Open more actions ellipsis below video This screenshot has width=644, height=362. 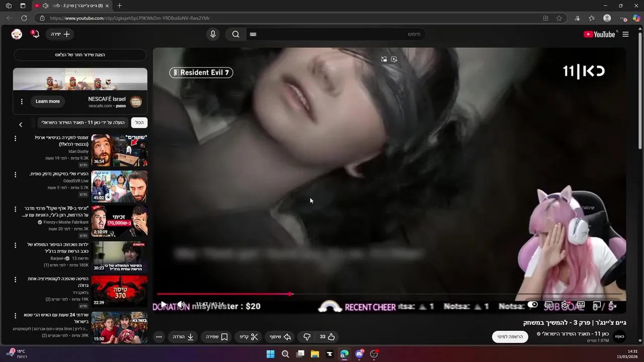[159, 337]
